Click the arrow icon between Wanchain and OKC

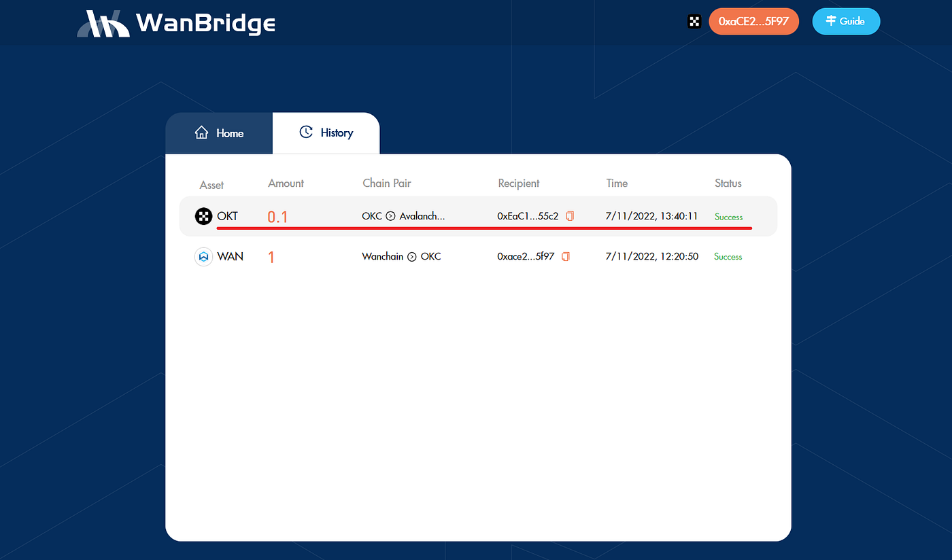(x=411, y=257)
